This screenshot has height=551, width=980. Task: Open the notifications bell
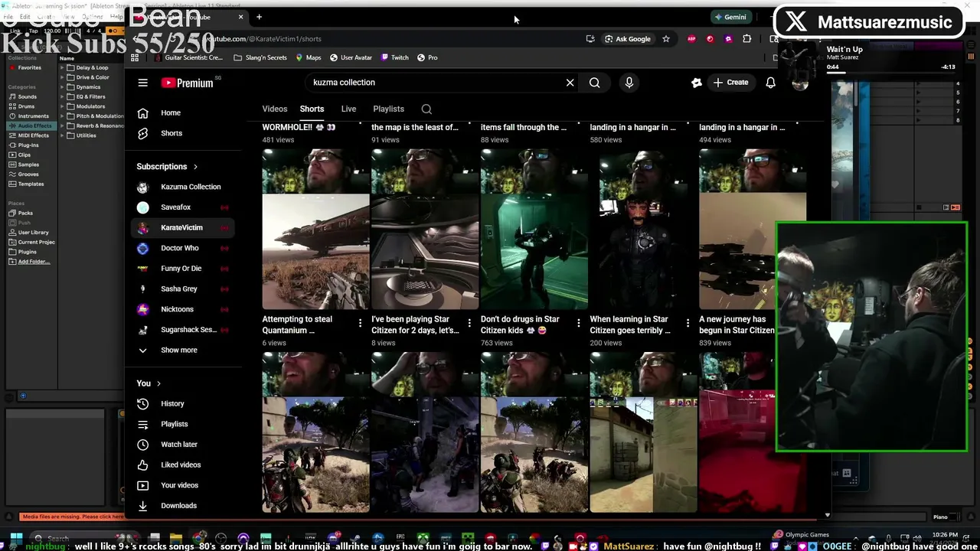770,83
